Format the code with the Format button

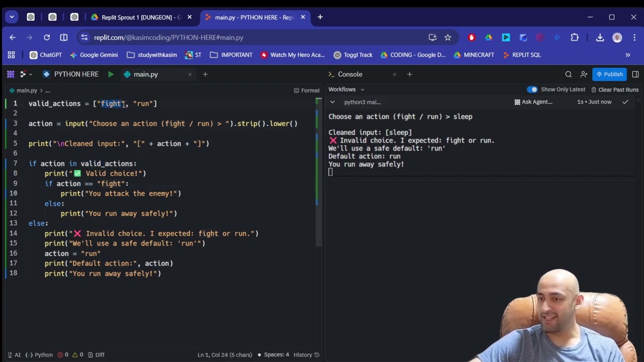[x=306, y=90]
